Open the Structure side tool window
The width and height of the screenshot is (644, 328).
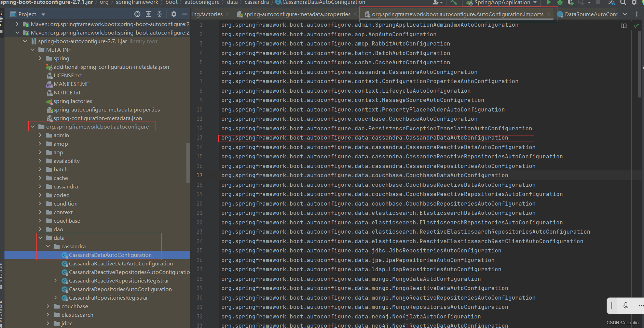click(x=1, y=273)
